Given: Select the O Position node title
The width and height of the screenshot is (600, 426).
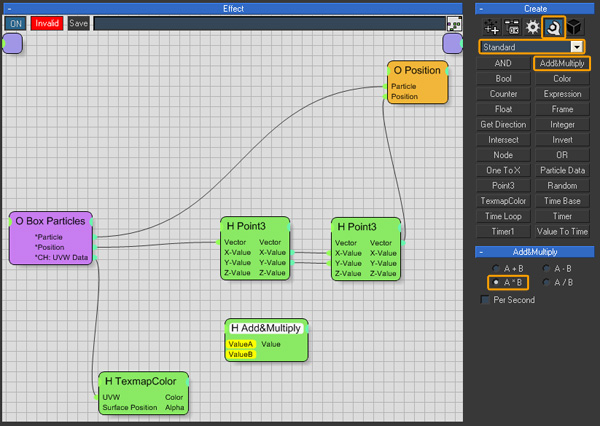Looking at the screenshot, I should pos(417,70).
